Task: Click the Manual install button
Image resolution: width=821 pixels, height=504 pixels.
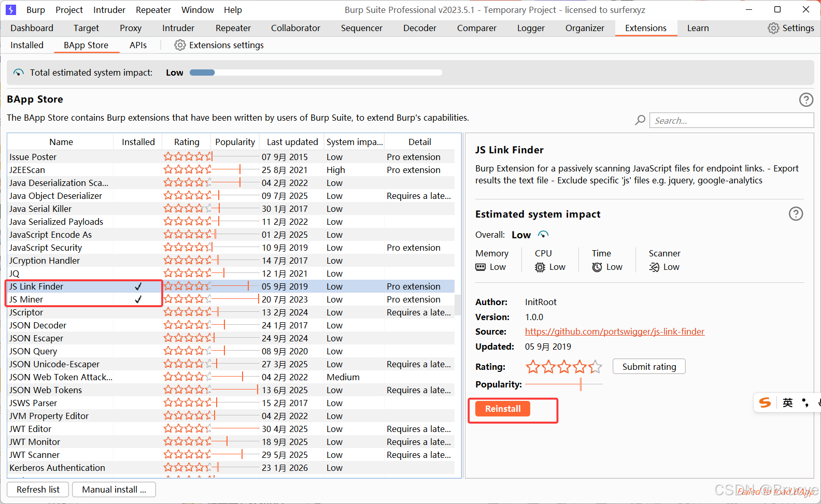Action: [114, 489]
